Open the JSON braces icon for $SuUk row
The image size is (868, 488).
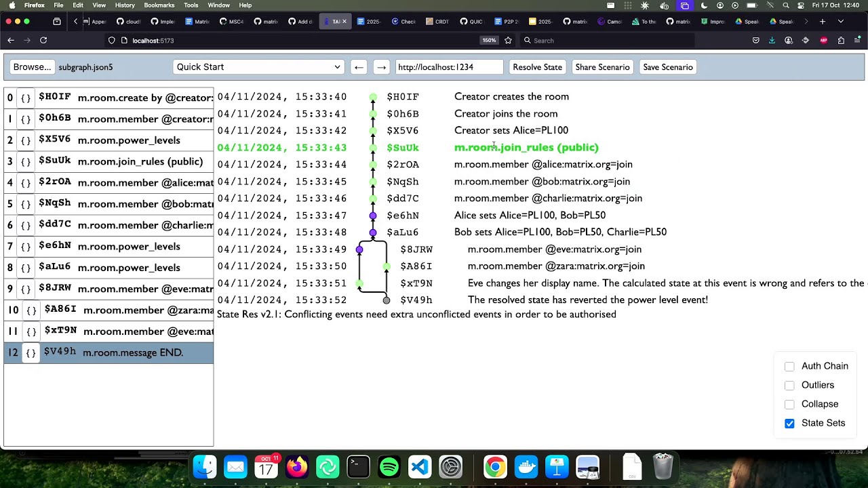(26, 161)
